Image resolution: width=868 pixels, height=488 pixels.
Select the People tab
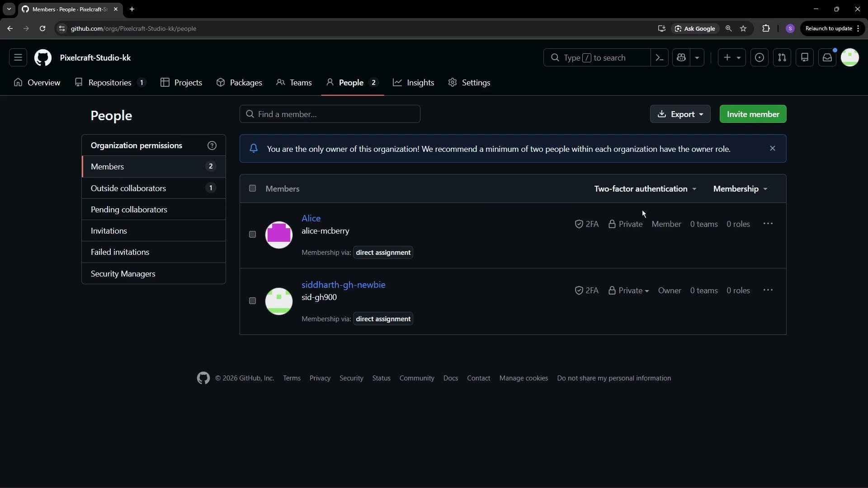(353, 83)
